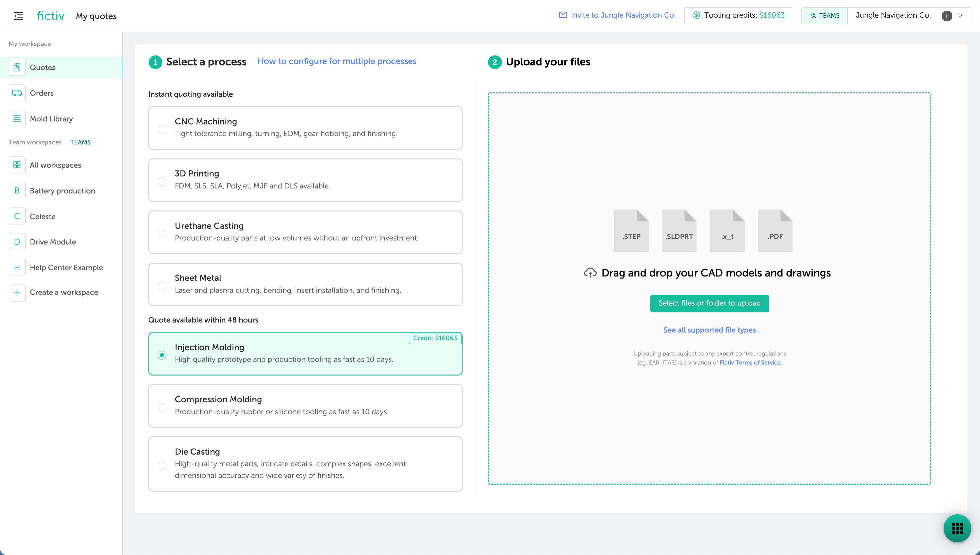
Task: Open the Quotes sidebar icon
Action: [17, 67]
